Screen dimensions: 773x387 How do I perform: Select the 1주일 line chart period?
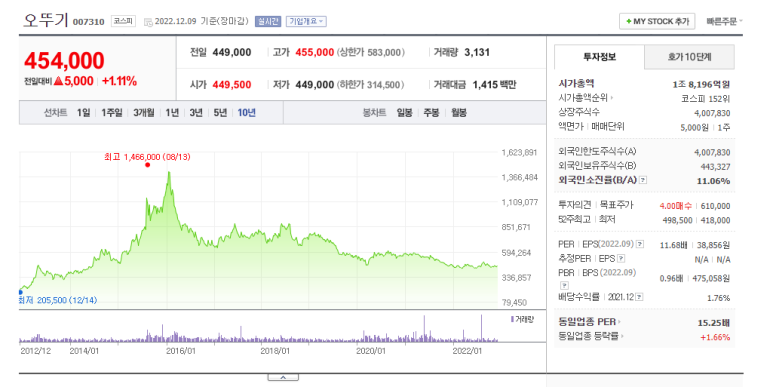pos(112,113)
